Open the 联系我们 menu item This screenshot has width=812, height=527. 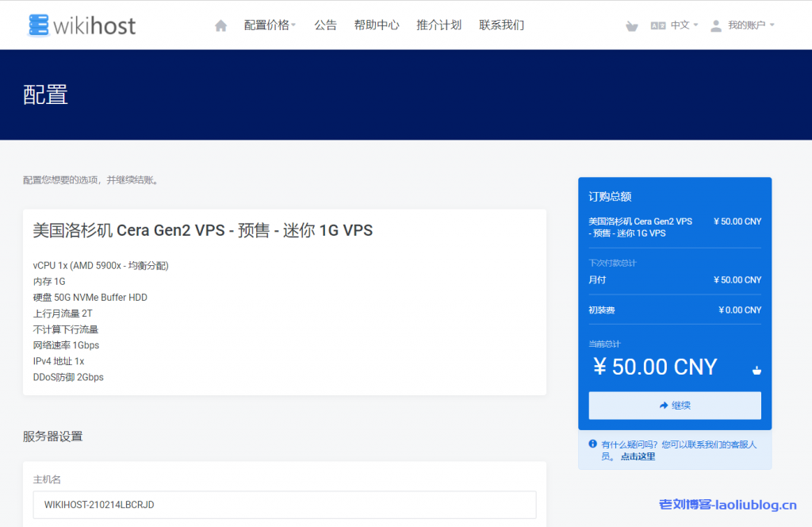(x=501, y=25)
